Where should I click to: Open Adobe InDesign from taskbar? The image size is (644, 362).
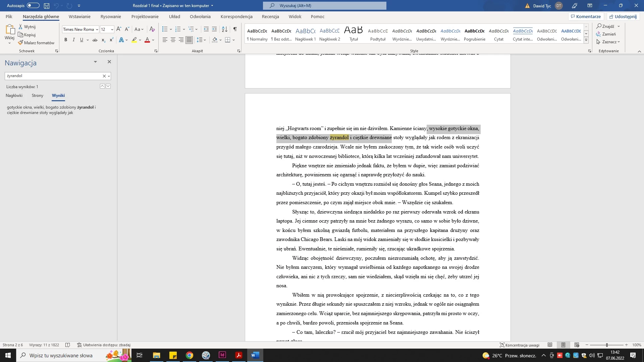(x=222, y=355)
